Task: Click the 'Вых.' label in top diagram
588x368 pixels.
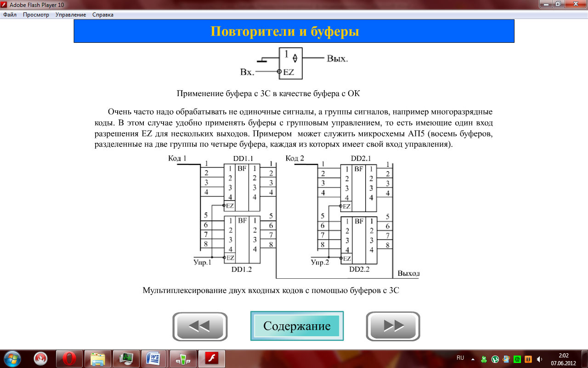Action: pyautogui.click(x=338, y=59)
